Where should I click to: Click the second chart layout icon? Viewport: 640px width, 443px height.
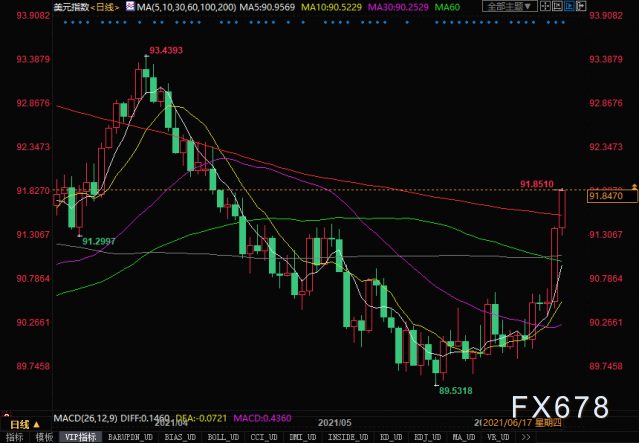pos(557,6)
